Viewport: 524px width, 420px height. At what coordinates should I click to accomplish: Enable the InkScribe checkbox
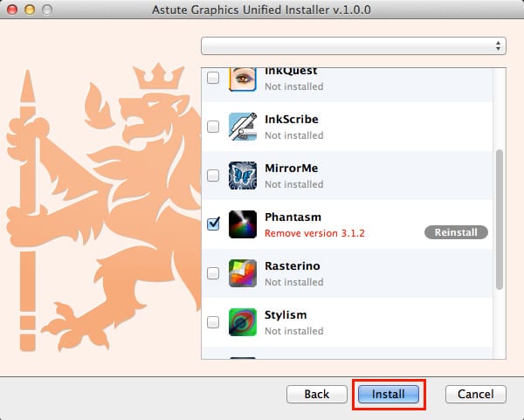click(x=213, y=127)
